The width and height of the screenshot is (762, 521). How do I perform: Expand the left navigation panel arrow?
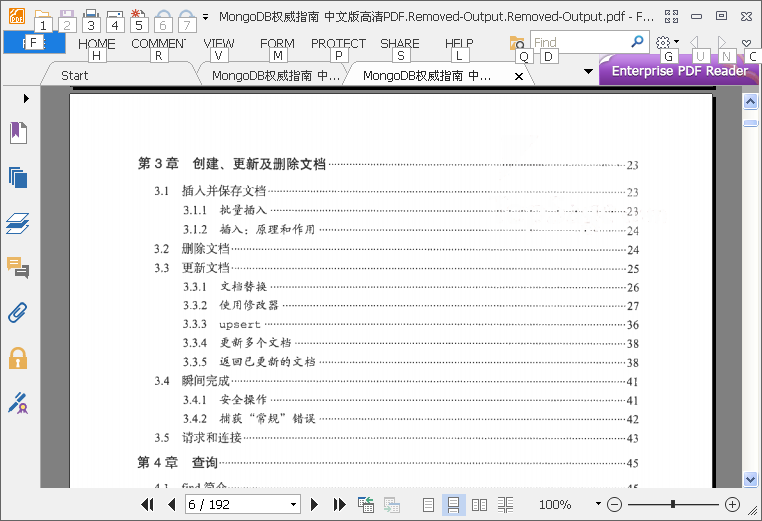click(x=26, y=99)
